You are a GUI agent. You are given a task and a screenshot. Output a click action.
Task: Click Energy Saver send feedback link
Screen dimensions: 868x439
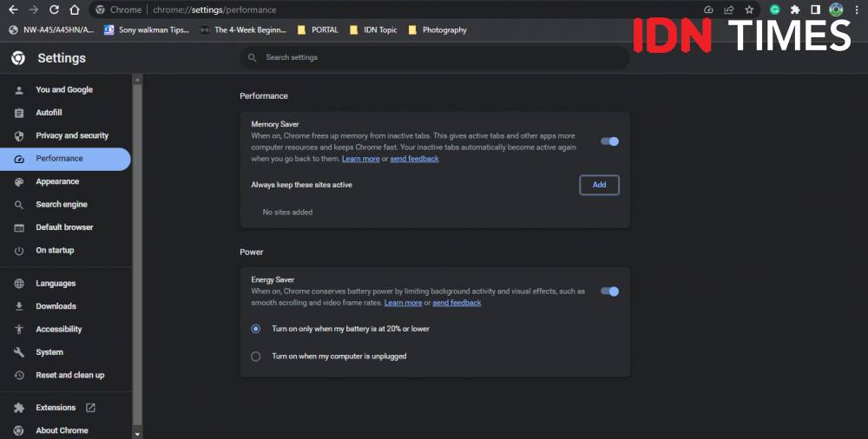[x=457, y=303]
